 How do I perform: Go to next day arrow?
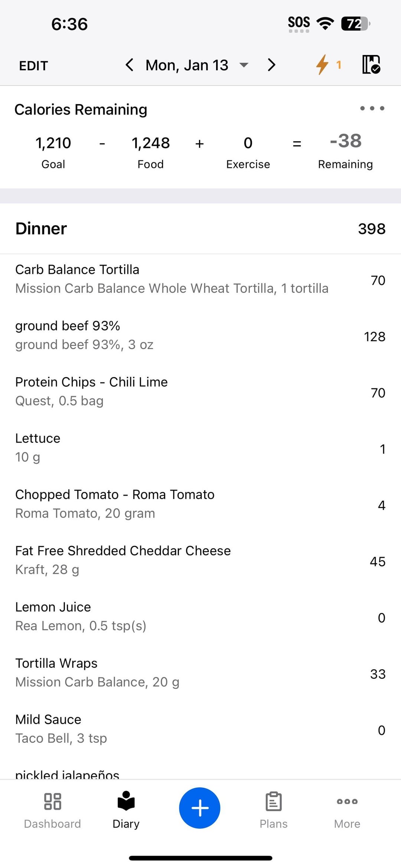click(272, 65)
